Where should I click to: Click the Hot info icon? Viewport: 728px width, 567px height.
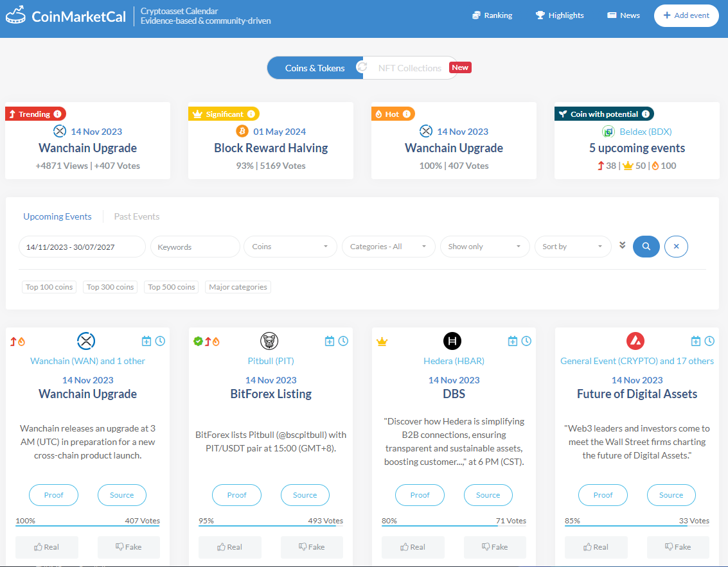[407, 114]
